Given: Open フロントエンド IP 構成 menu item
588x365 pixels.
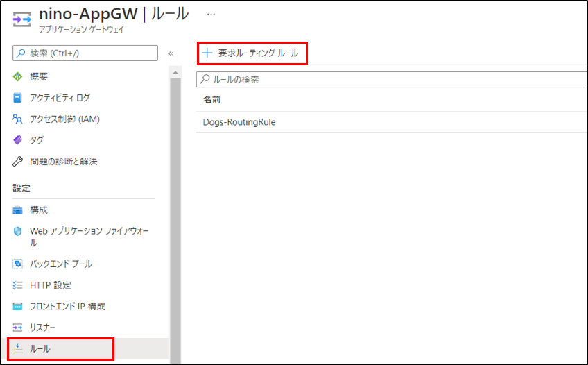Looking at the screenshot, I should tap(67, 306).
